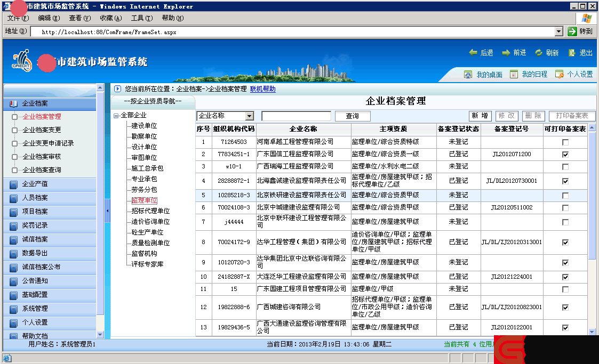Viewport: 599px width, 364px height.
Task: Tick print checkbox for 河南卓越工程管理有限公司
Action: [x=565, y=142]
